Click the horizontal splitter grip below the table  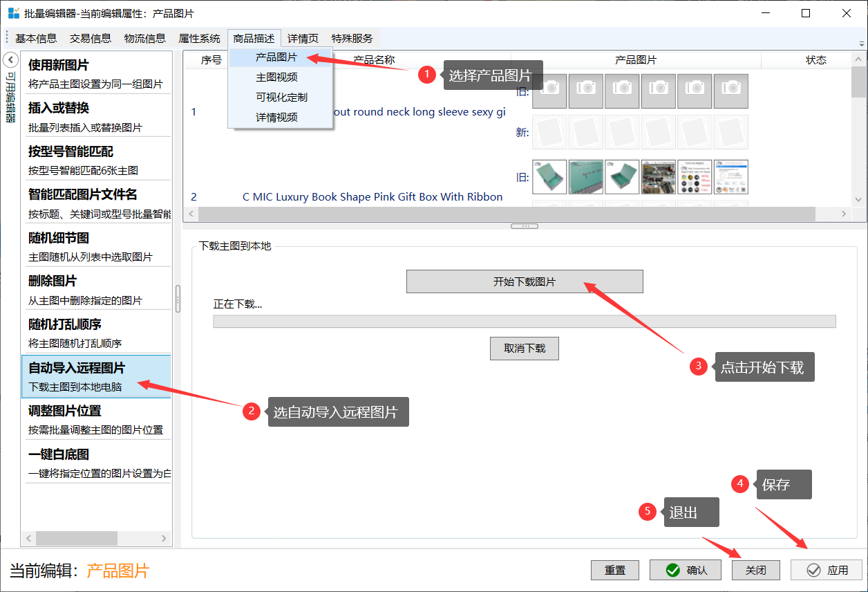tap(525, 226)
